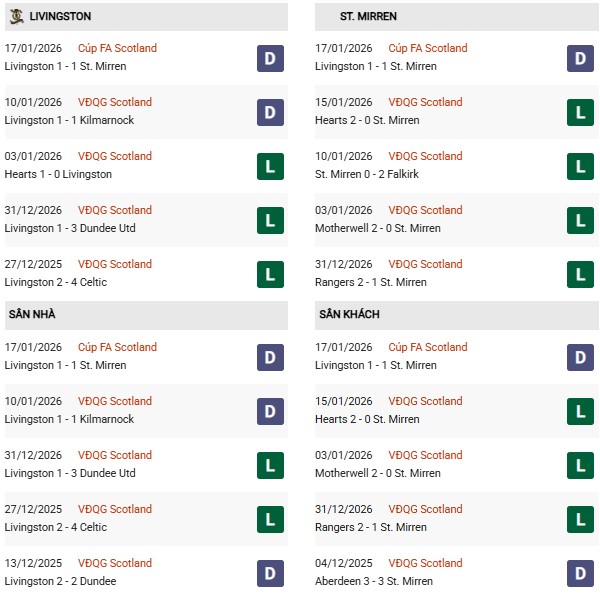
Task: Follow VĐQG Scotland link above Livingston 2-2 Dundee
Action: pyautogui.click(x=115, y=563)
